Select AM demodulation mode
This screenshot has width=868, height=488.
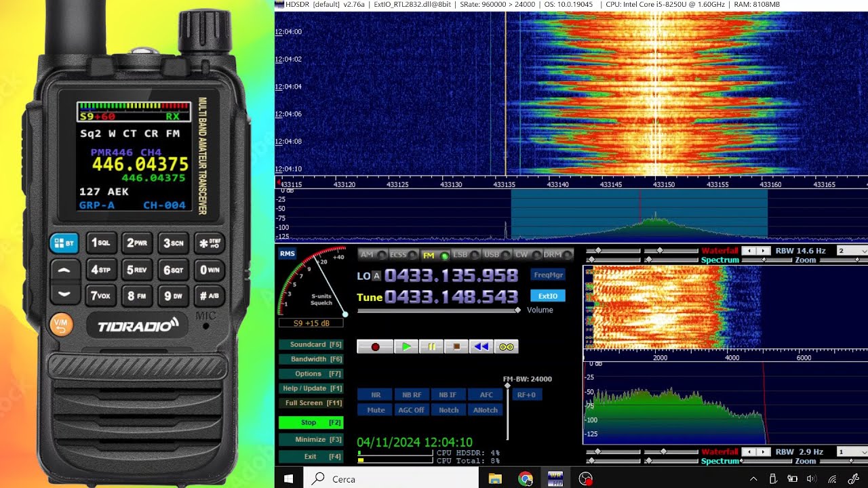coord(373,255)
